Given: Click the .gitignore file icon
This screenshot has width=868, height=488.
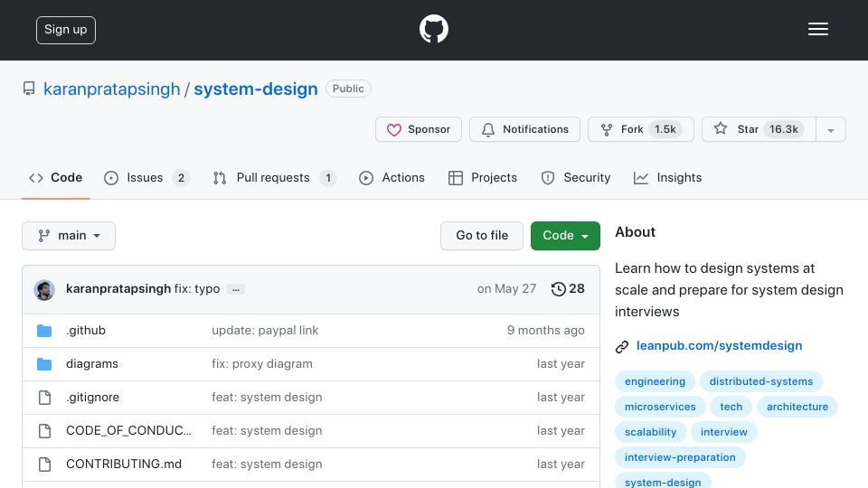Looking at the screenshot, I should pyautogui.click(x=45, y=398).
